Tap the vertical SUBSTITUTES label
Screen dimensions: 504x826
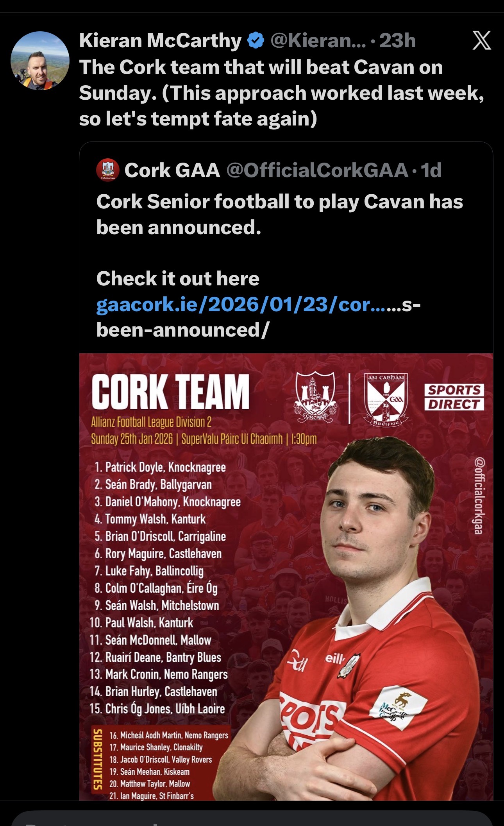(98, 761)
